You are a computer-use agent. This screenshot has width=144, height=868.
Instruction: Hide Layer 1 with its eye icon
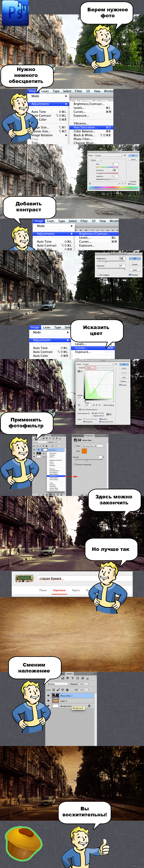click(x=49, y=701)
